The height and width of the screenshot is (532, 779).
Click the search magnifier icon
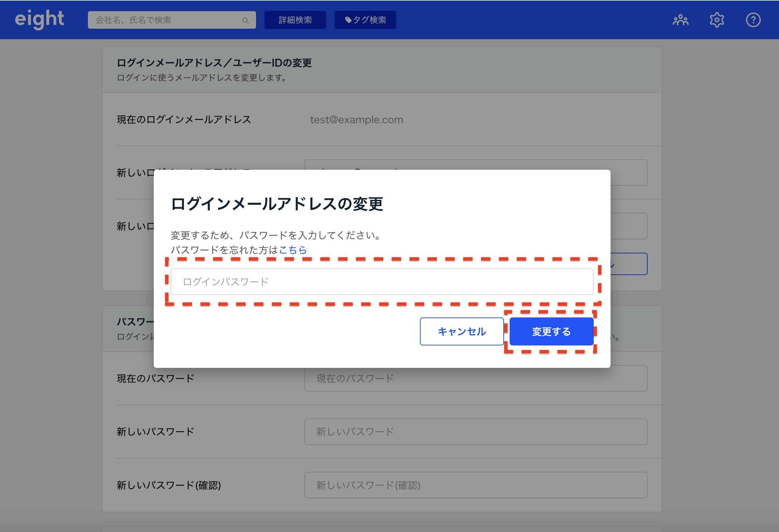(245, 20)
